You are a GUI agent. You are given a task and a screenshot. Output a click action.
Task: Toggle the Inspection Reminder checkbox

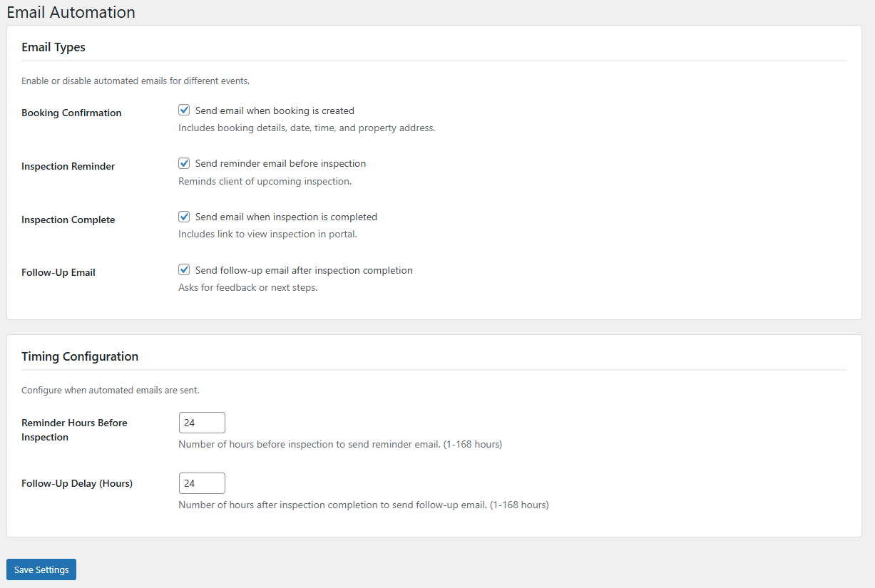point(184,163)
